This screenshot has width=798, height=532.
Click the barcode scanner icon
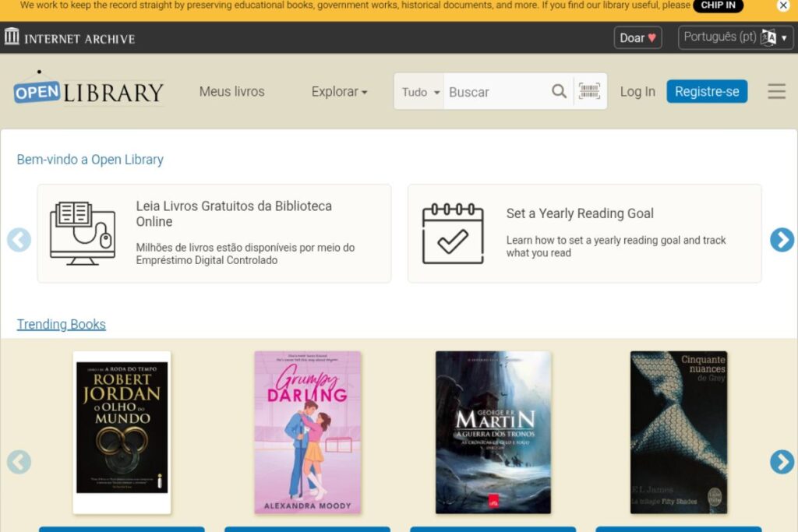point(589,91)
